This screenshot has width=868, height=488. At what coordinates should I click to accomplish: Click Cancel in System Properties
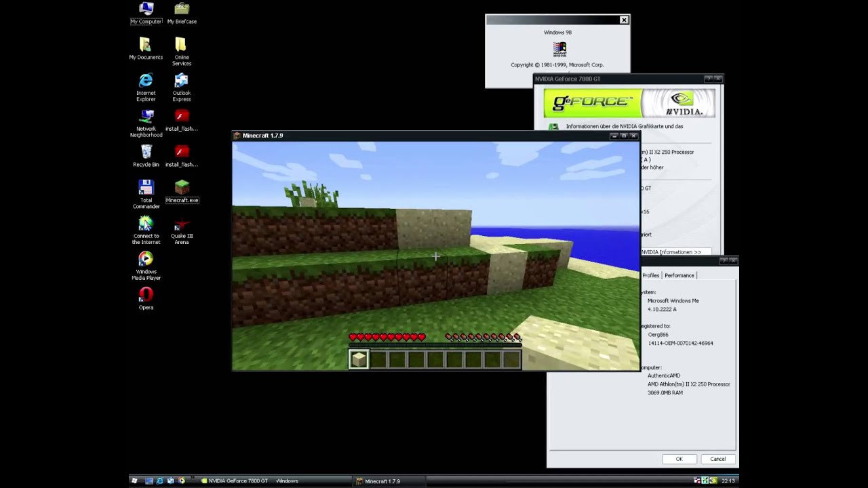click(717, 459)
